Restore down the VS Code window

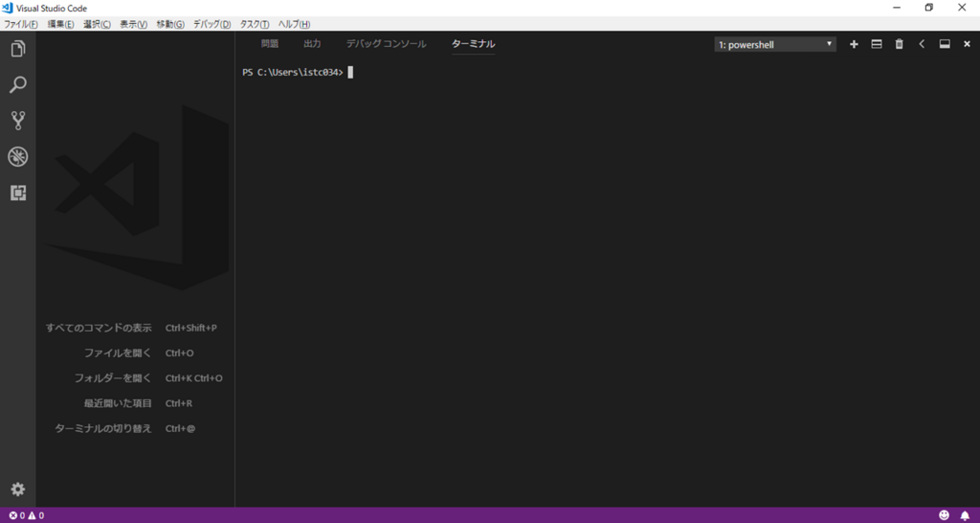(929, 8)
